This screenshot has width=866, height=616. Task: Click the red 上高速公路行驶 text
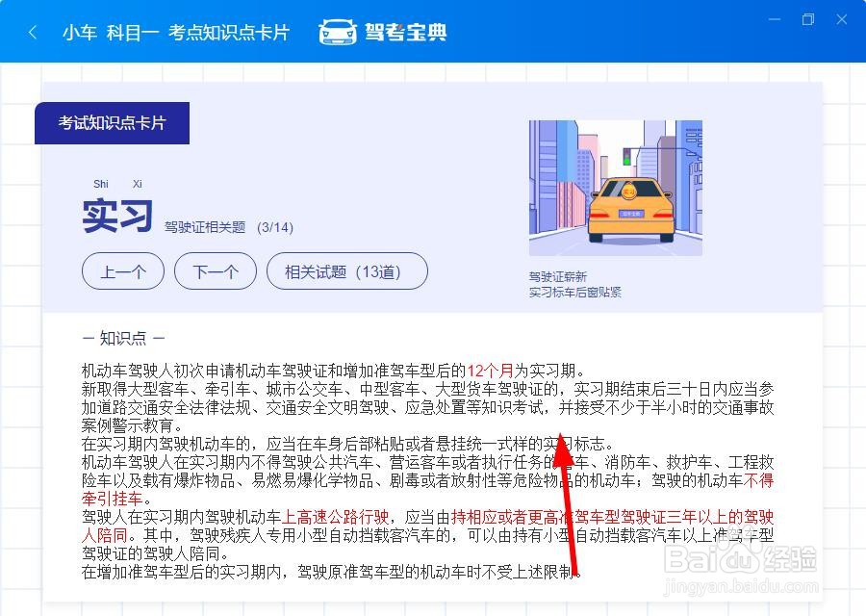click(335, 517)
